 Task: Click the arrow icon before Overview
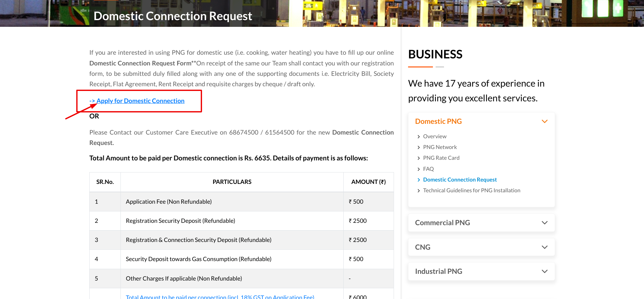pos(418,137)
